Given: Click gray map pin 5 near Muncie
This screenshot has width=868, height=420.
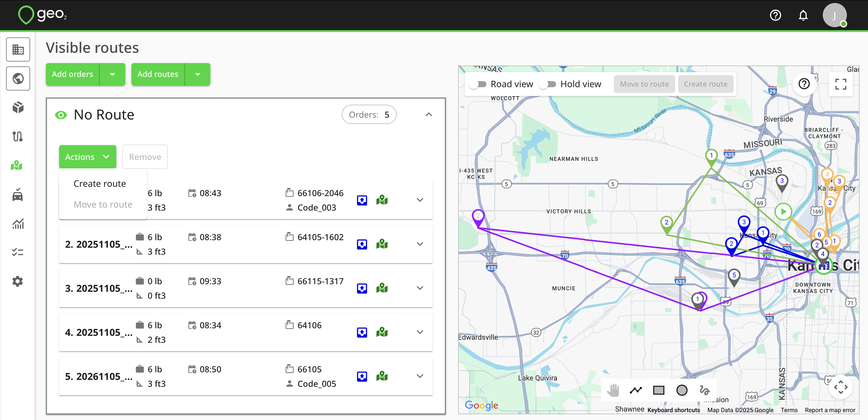Looking at the screenshot, I should click(734, 278).
